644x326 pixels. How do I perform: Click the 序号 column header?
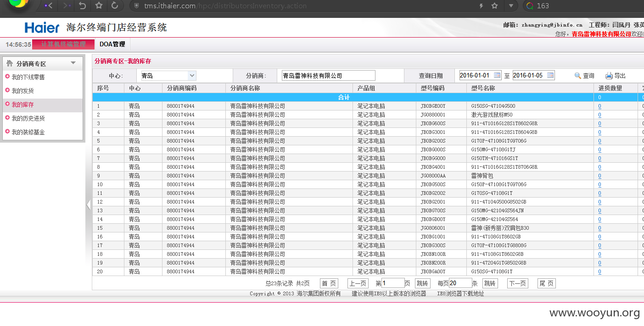coord(108,88)
